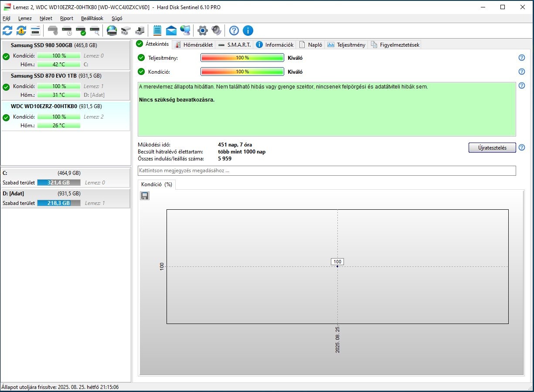The width and height of the screenshot is (534, 392).
Task: Click help icon beside the green status box
Action: [521, 85]
